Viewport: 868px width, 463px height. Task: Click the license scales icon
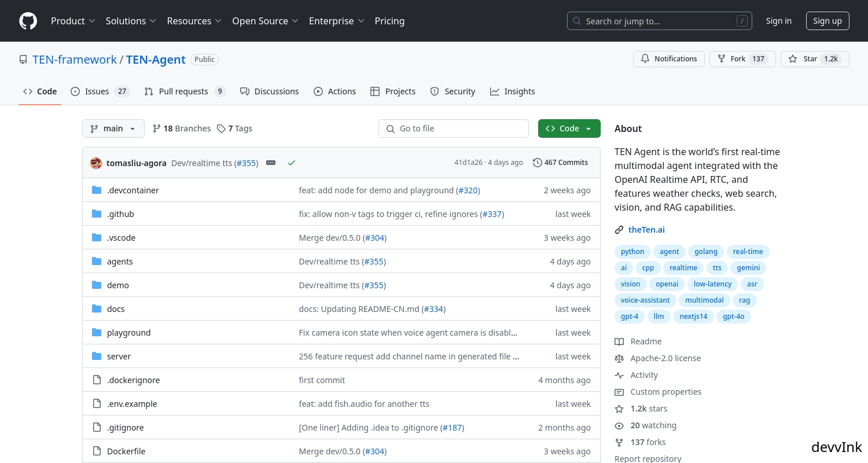pyautogui.click(x=619, y=358)
